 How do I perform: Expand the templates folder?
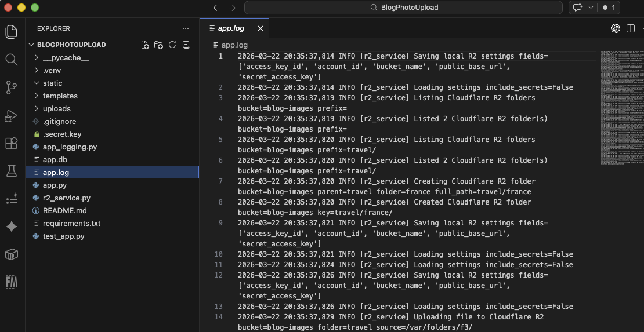(60, 96)
